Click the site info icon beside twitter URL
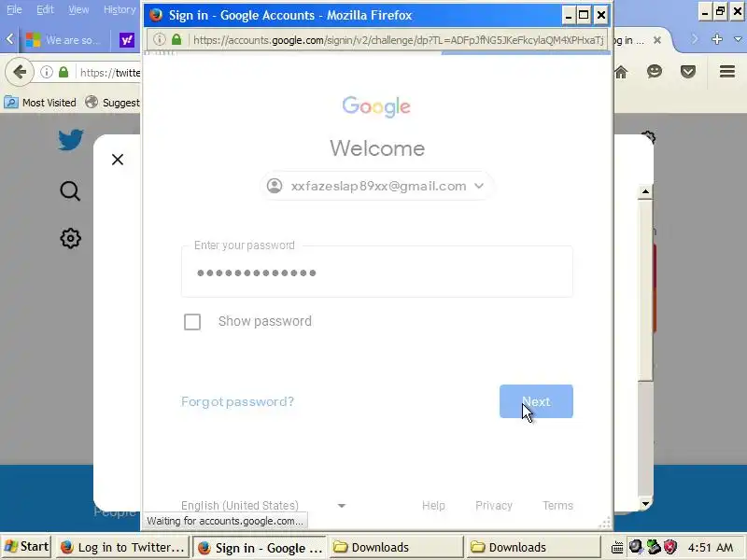Viewport: 747px width, 560px height. coord(46,72)
